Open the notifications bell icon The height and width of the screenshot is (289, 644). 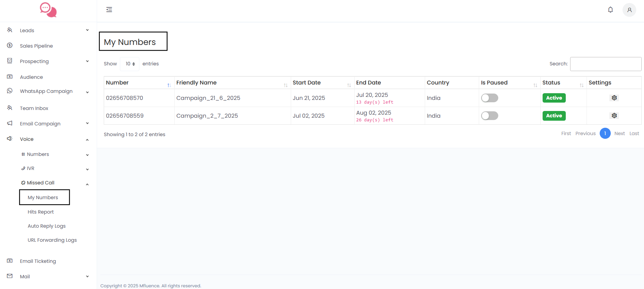610,10
